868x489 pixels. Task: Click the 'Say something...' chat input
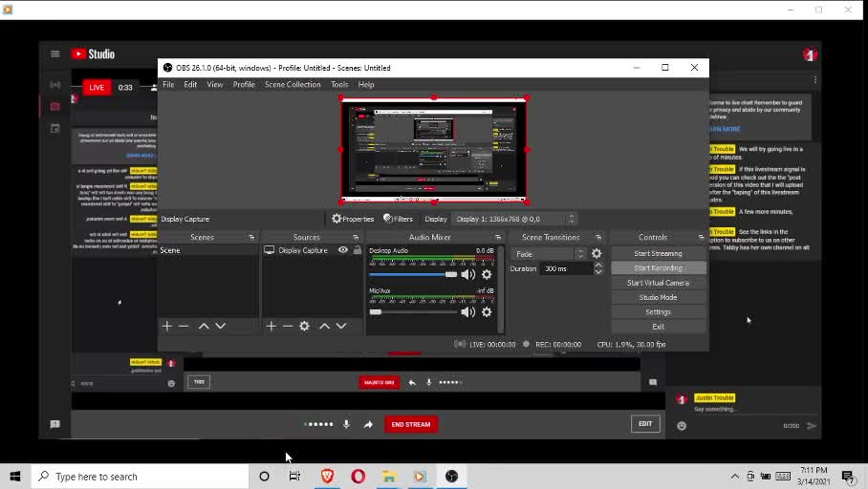click(716, 409)
